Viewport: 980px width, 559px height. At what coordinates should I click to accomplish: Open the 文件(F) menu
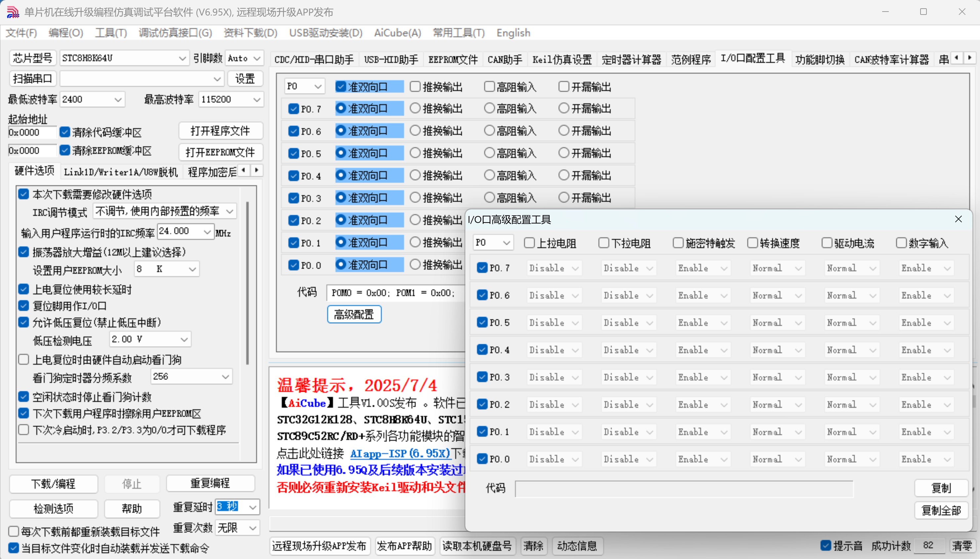tap(21, 33)
